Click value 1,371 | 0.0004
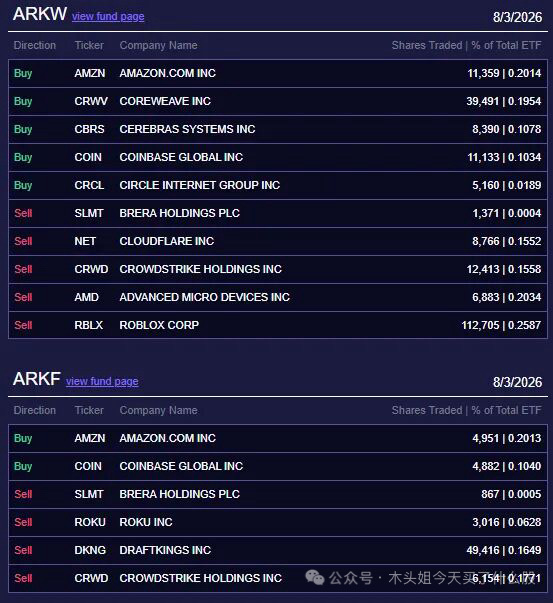Viewport: 553px width, 603px height. (x=506, y=213)
